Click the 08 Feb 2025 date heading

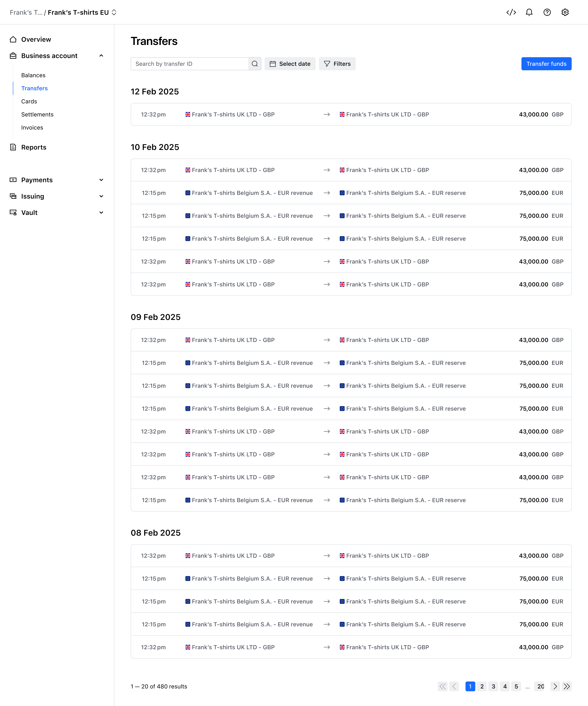pos(156,533)
